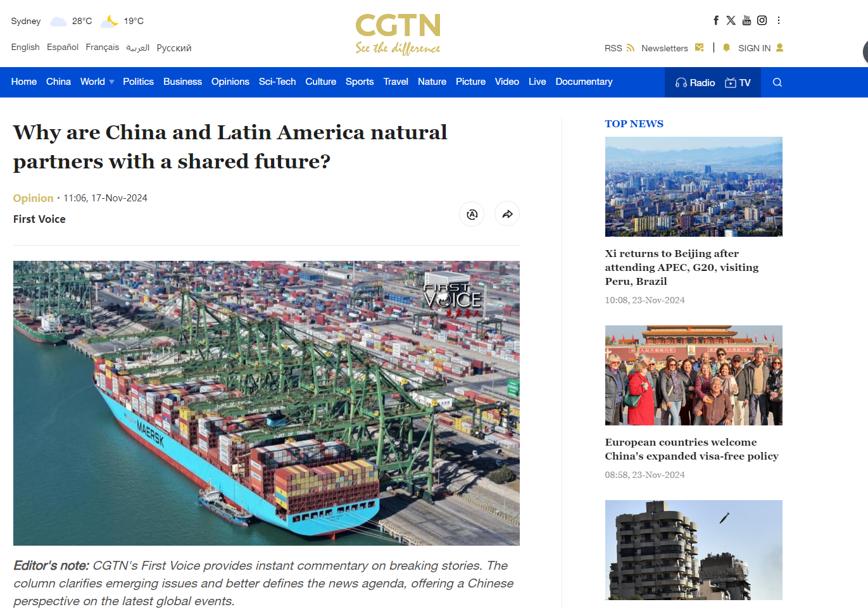Image resolution: width=868 pixels, height=609 pixels.
Task: Click SIGN IN link
Action: coord(754,48)
